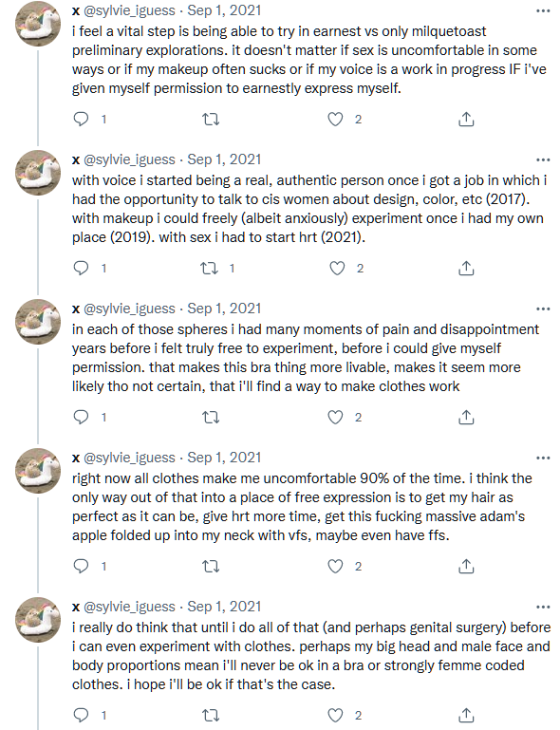Reply to the tweet mentioning vfs and ffs
This screenshot has height=730, width=560.
click(x=82, y=566)
